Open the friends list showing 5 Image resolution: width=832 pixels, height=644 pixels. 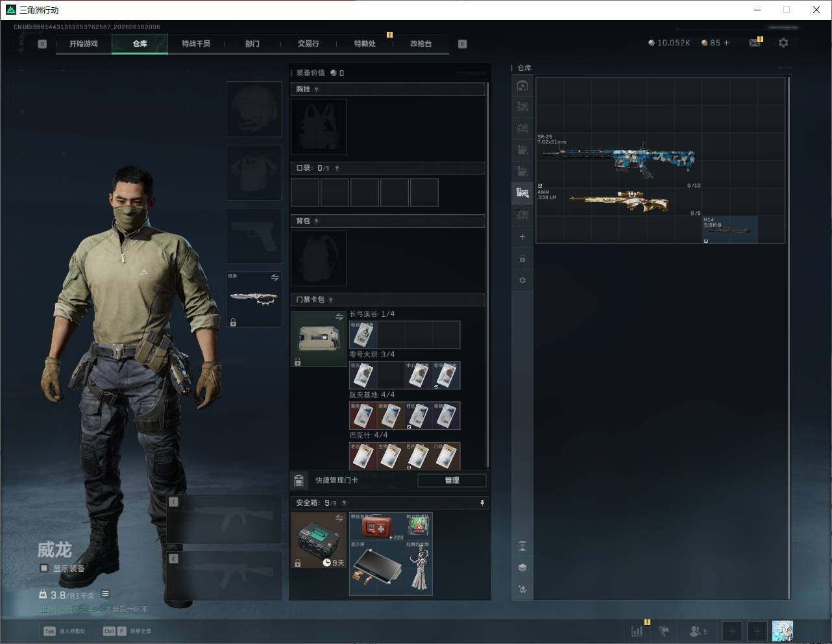pyautogui.click(x=698, y=630)
